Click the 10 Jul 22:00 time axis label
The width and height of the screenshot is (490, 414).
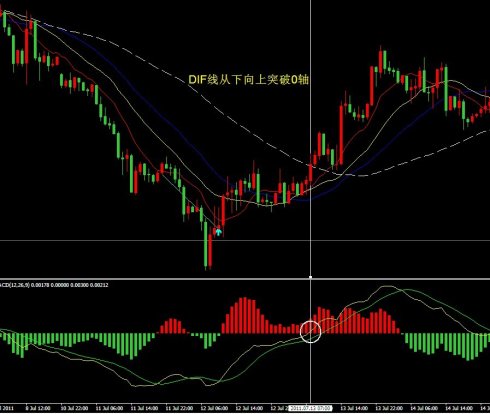74,408
